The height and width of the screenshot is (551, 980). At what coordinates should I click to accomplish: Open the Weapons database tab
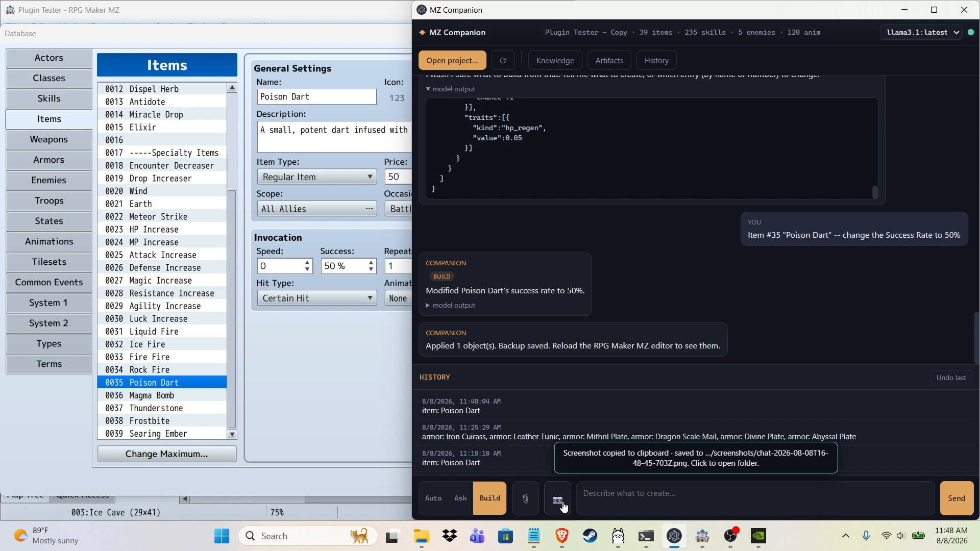pos(49,139)
